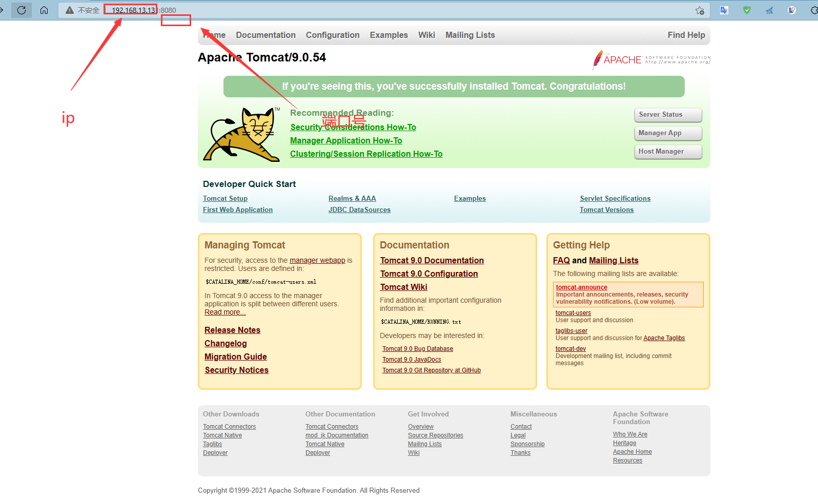Open the tomcat-announce mailing list link

(x=581, y=287)
